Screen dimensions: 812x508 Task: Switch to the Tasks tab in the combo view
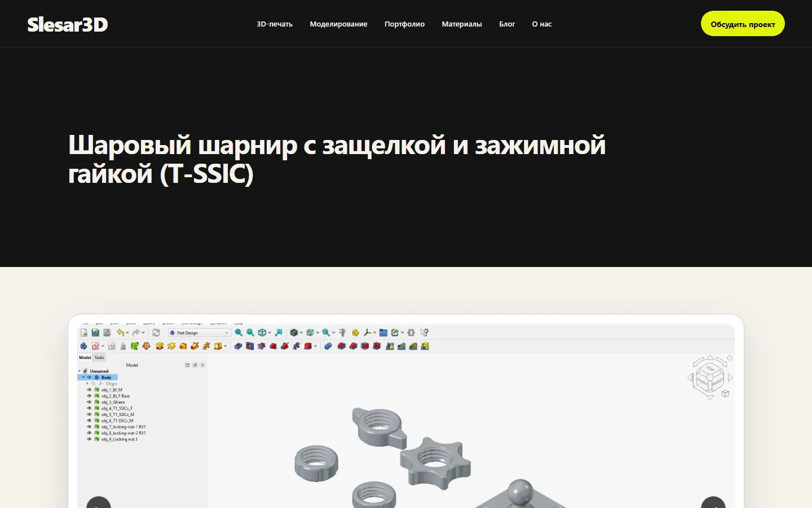pos(99,357)
